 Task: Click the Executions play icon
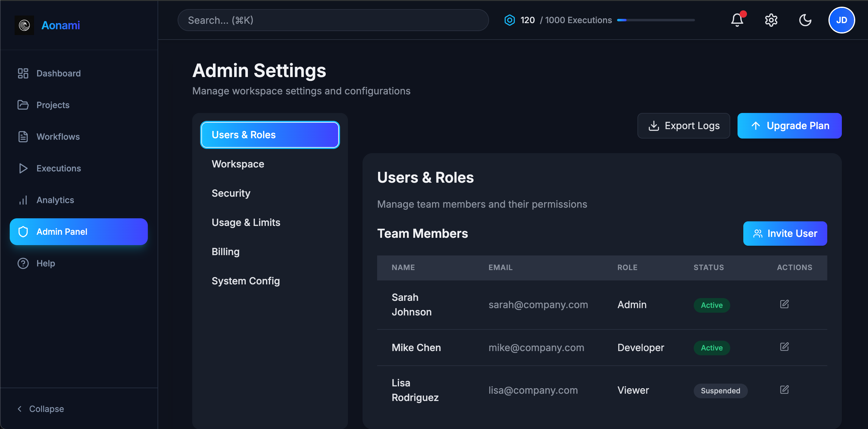coord(23,168)
